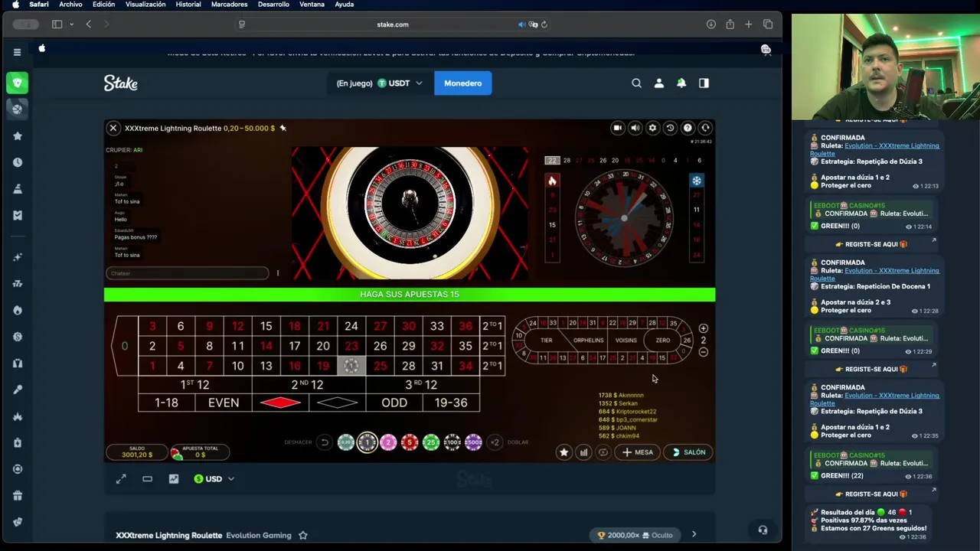Click the + MESA button
980x551 pixels.
tap(638, 452)
